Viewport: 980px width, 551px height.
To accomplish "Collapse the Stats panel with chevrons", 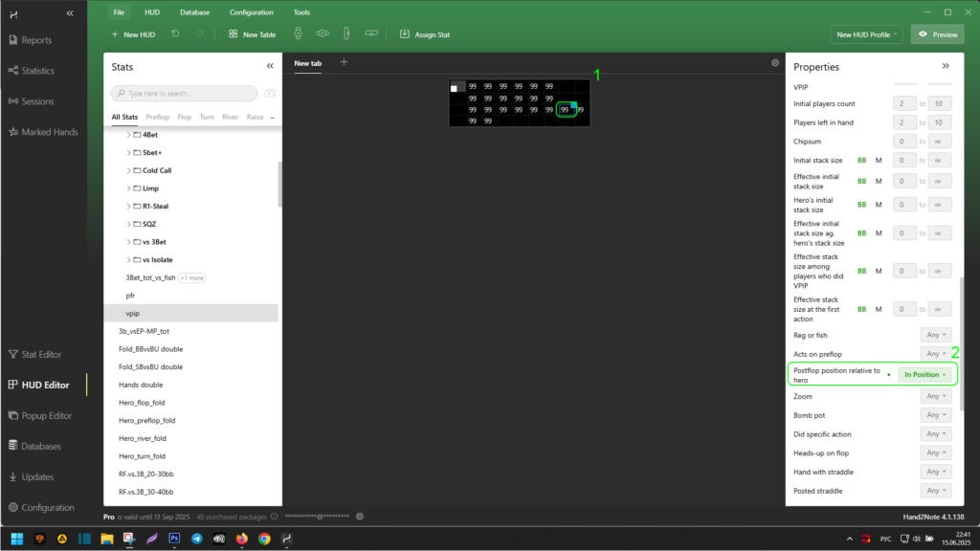I will click(x=270, y=67).
